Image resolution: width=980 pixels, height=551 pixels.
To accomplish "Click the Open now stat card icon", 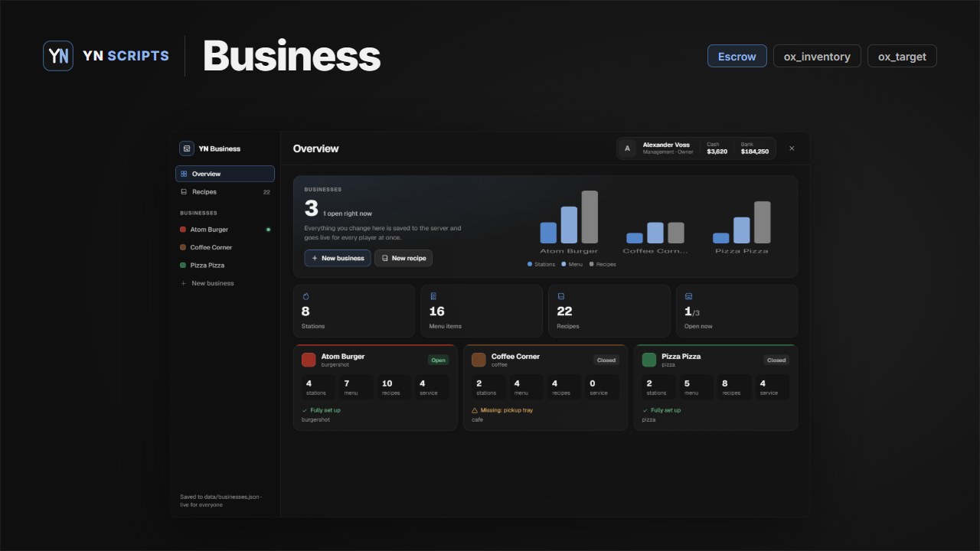I will point(688,296).
